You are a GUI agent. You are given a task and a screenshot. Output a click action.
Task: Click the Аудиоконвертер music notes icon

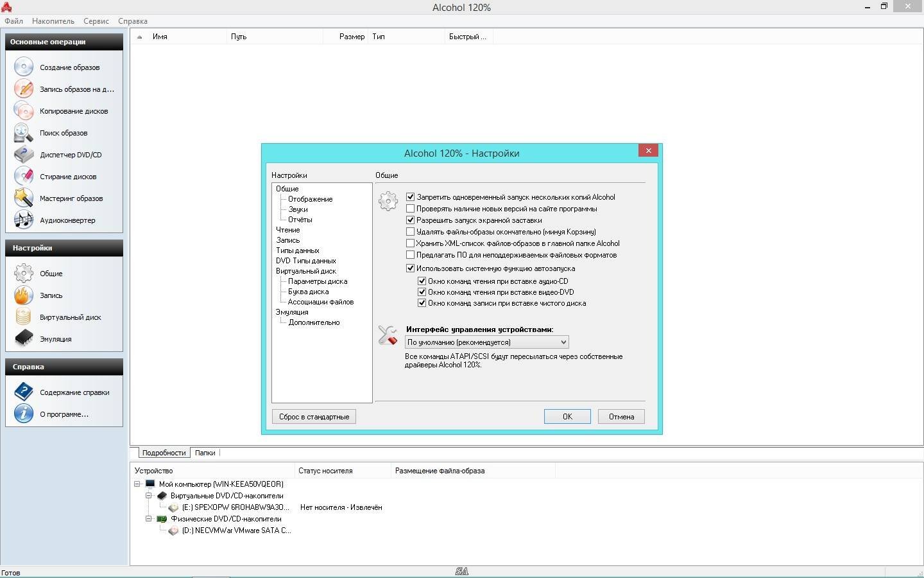click(24, 220)
